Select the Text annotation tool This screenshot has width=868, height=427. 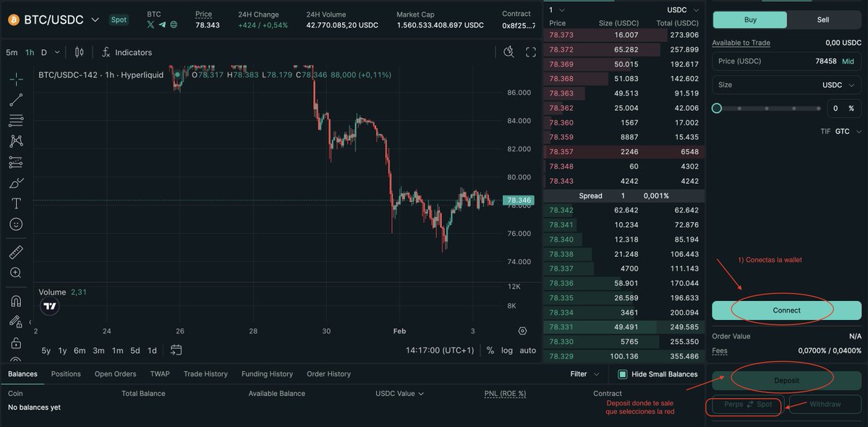(x=16, y=203)
